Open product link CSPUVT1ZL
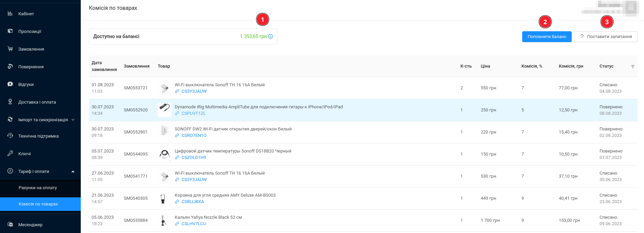Viewport: 644px width, 233px height. click(193, 113)
